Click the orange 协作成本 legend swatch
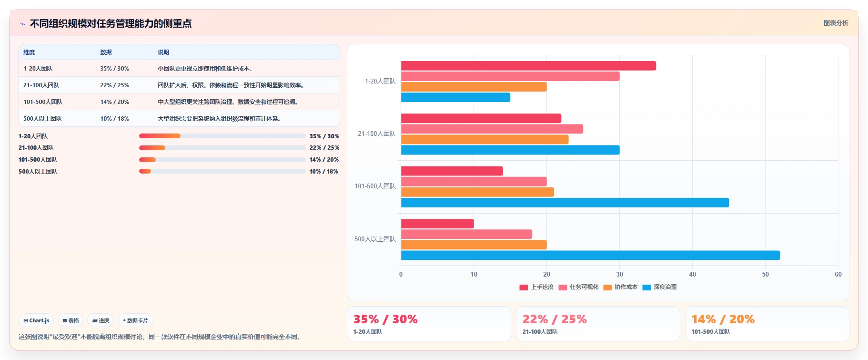The width and height of the screenshot is (868, 360). point(607,287)
